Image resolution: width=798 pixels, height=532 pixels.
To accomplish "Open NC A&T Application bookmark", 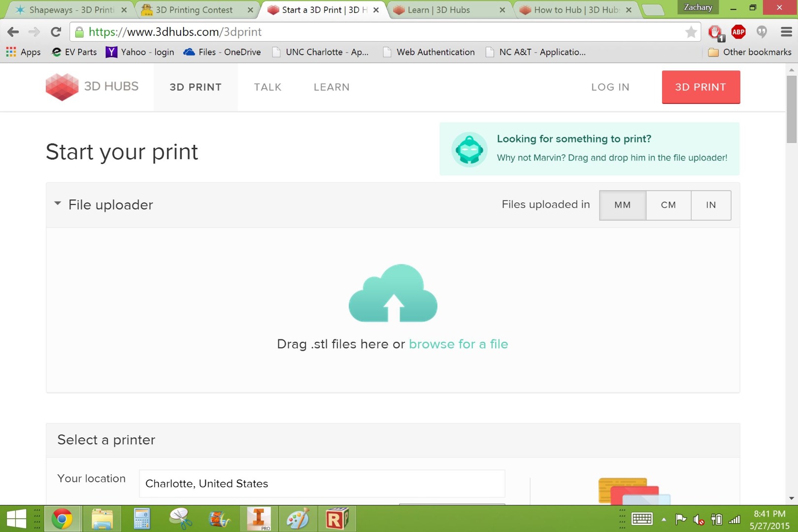I will coord(535,52).
